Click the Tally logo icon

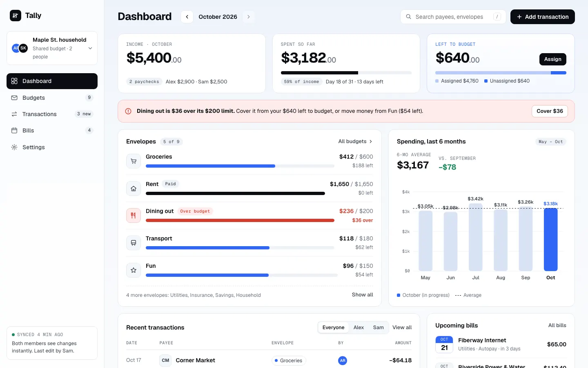(16, 16)
